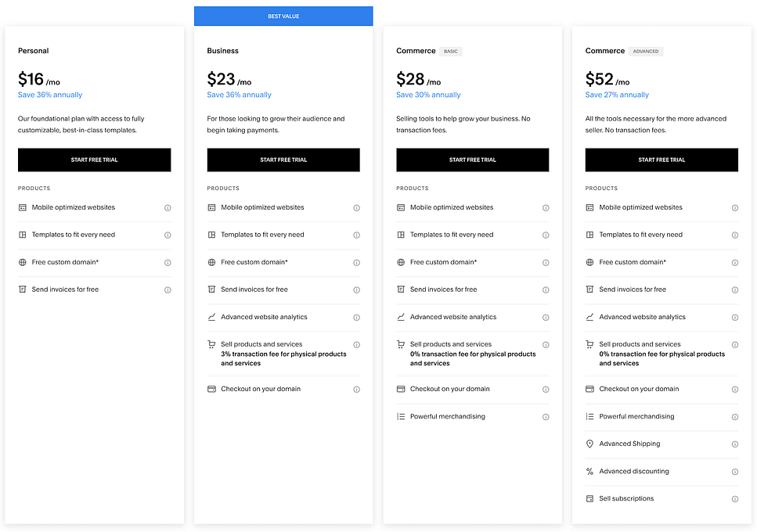Viewport: 757px width, 532px height.
Task: Start free trial for the Business plan
Action: tap(283, 160)
